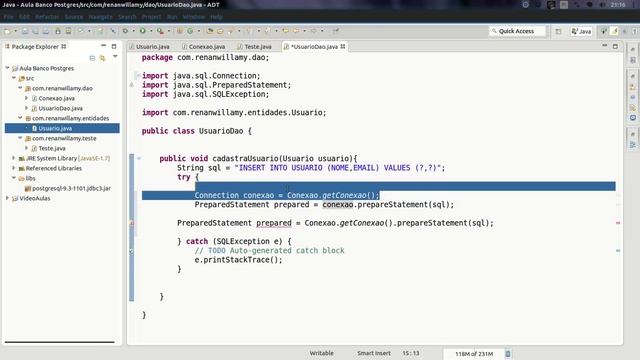Image resolution: width=640 pixels, height=360 pixels.
Task: Click the Quick Access search field
Action: 518,31
